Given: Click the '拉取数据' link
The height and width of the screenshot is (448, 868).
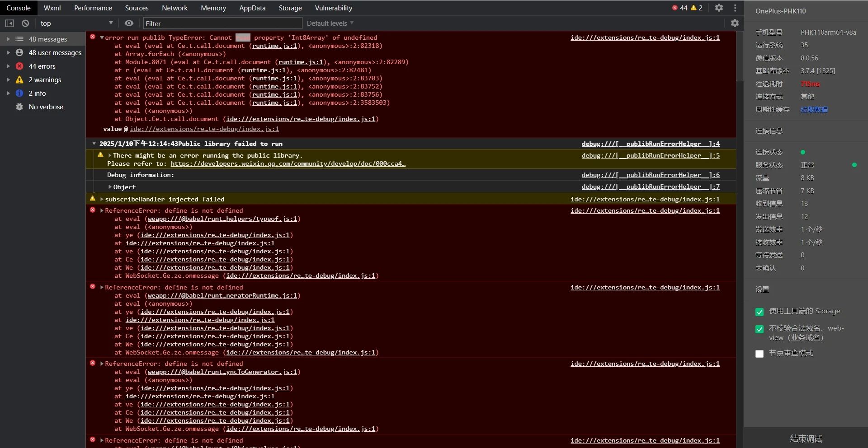Looking at the screenshot, I should click(x=814, y=109).
